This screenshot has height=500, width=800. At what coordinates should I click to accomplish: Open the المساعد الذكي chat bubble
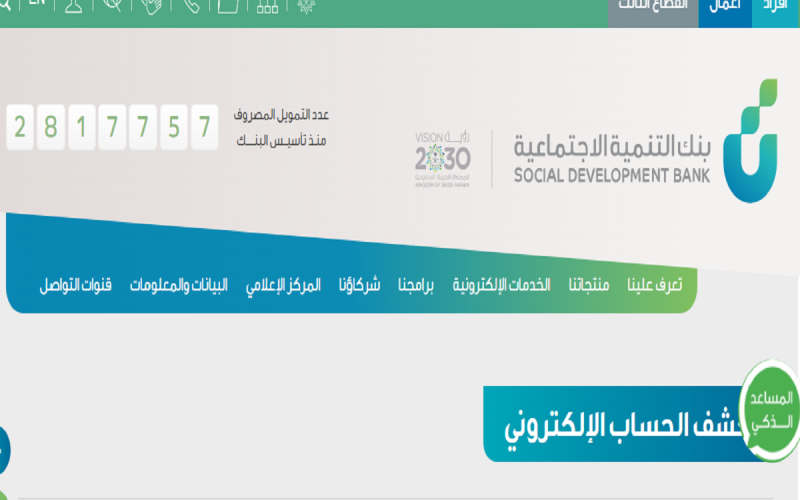click(770, 410)
